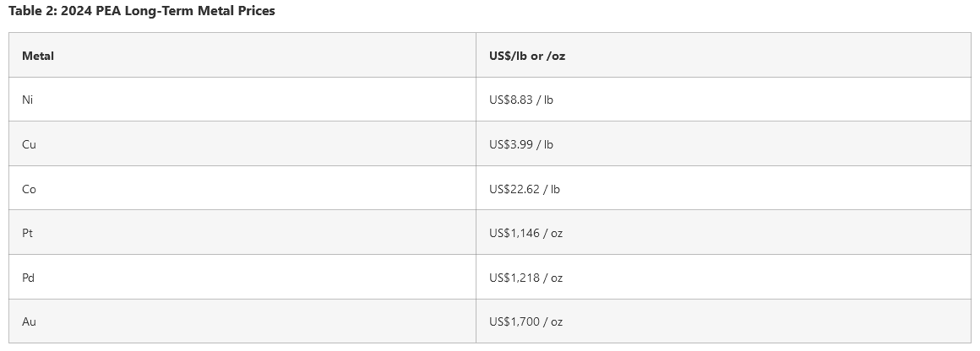Click the US$22.62 / lb price

click(x=524, y=189)
